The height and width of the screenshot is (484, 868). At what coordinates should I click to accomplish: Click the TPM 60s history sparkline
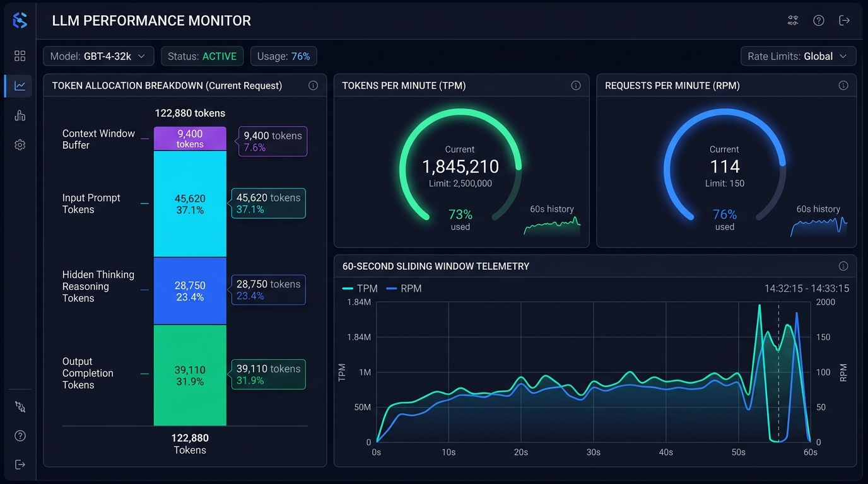click(x=552, y=226)
